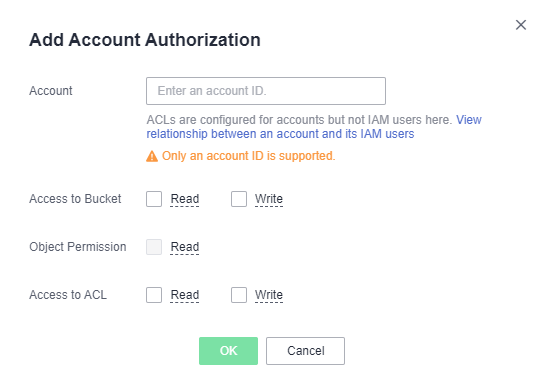Click the Object Permission row label
The width and height of the screenshot is (544, 388).
tap(78, 247)
